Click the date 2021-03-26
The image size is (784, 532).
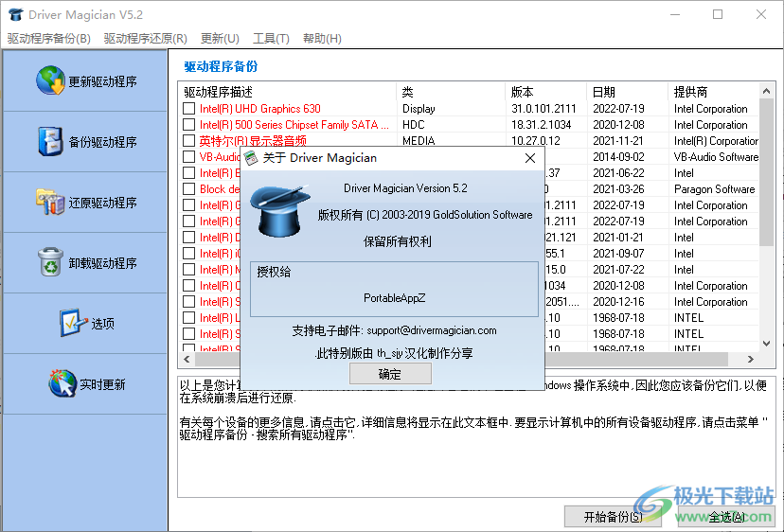click(x=618, y=189)
